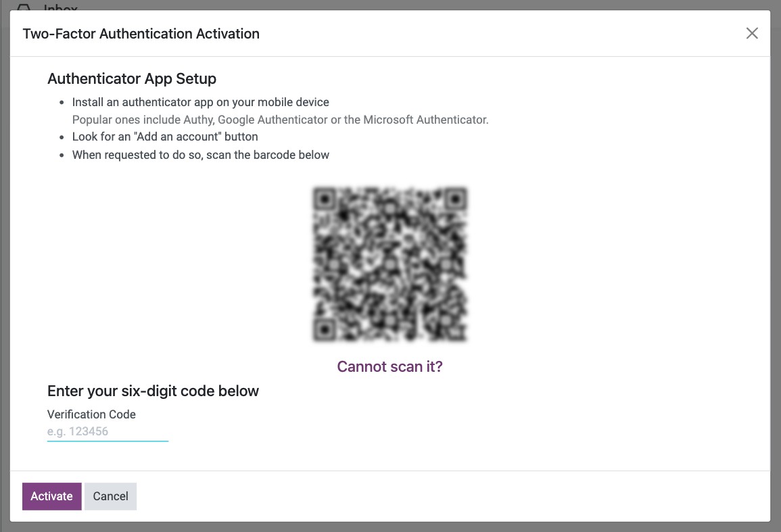The image size is (781, 532).
Task: Click 'Enter your six-digit code below' heading
Action: 153,391
